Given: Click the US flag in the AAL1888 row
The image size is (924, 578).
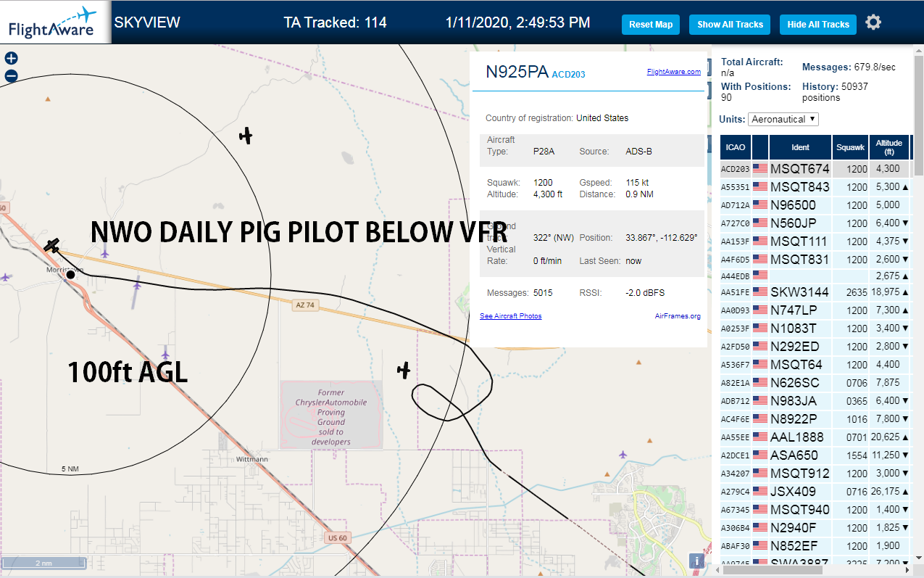Looking at the screenshot, I should (760, 437).
